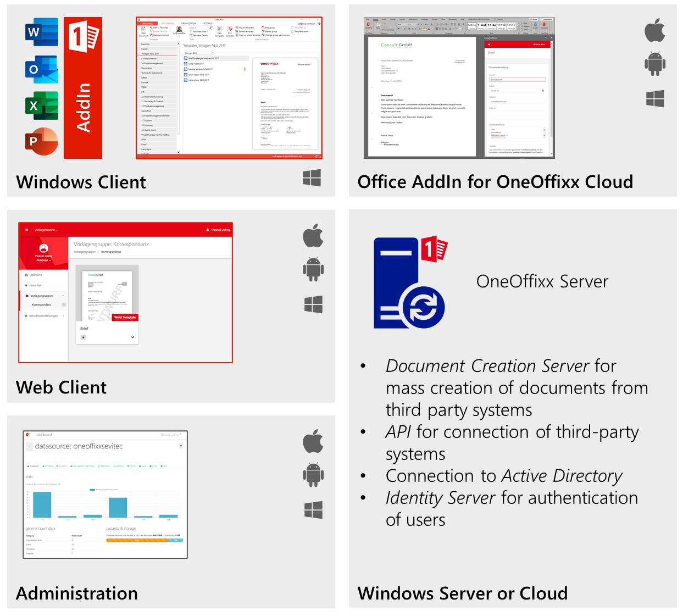The image size is (683, 616).
Task: Open the SETTINGS tab in Windows Client
Action: 208,24
